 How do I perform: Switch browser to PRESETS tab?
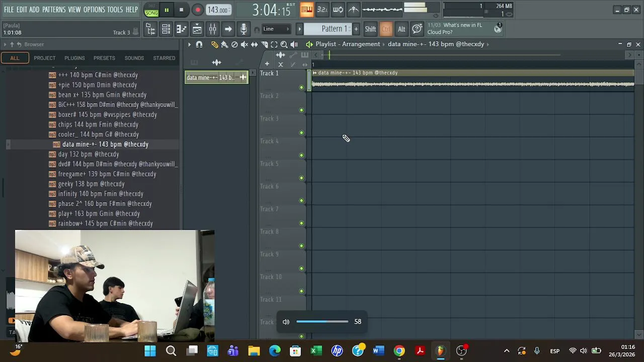point(104,58)
